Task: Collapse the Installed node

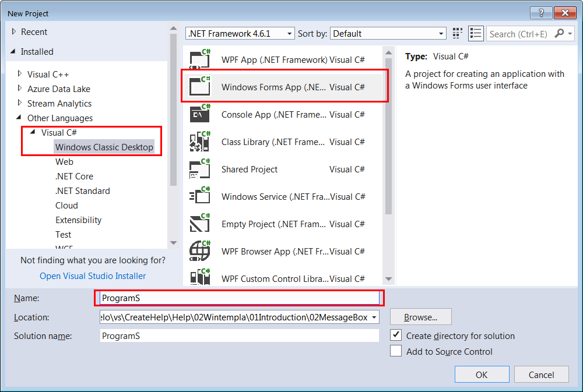Action: 13,51
